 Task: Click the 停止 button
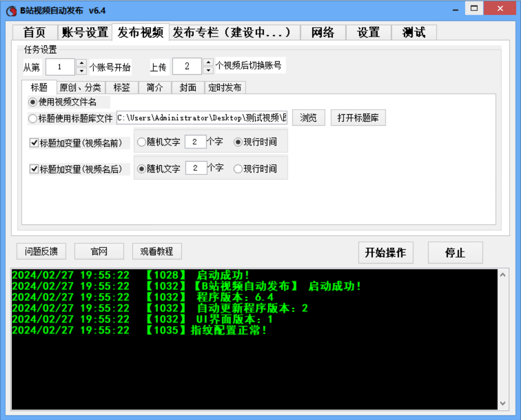pos(455,252)
